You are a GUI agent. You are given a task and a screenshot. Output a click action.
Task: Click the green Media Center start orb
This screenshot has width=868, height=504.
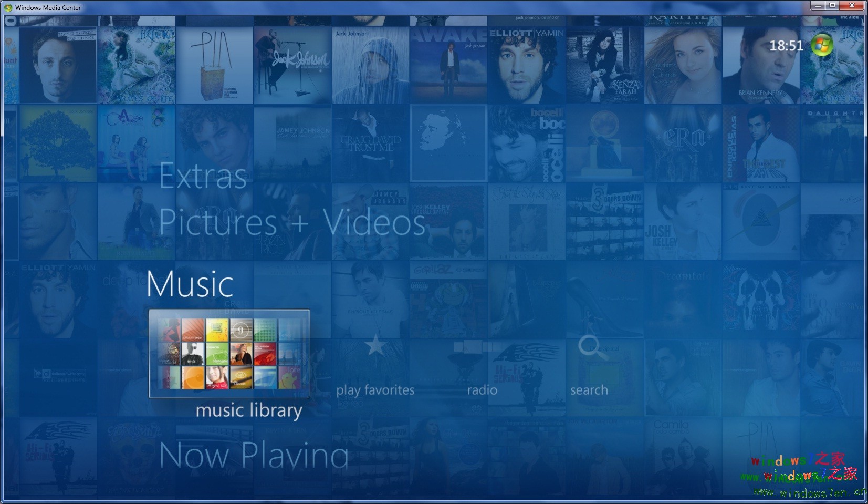[822, 45]
